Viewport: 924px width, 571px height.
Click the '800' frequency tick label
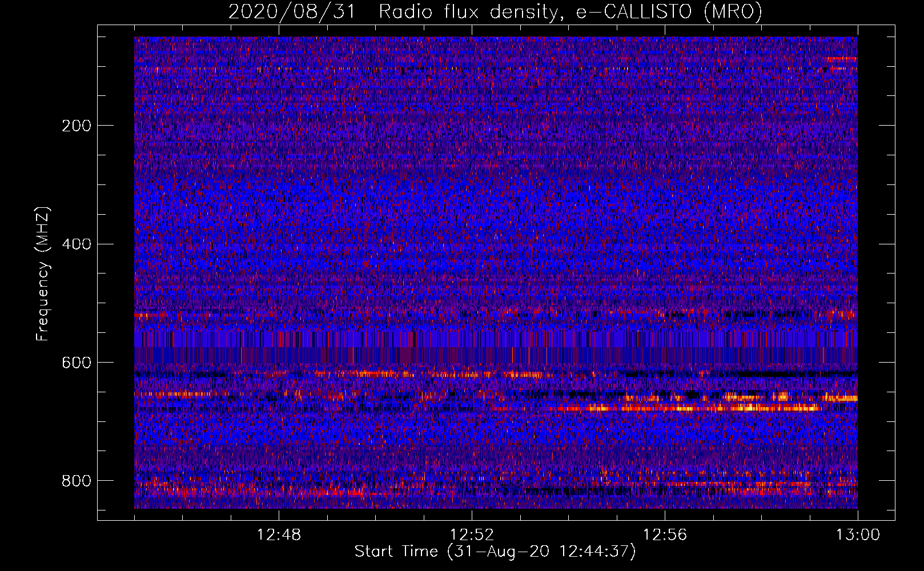pos(77,481)
